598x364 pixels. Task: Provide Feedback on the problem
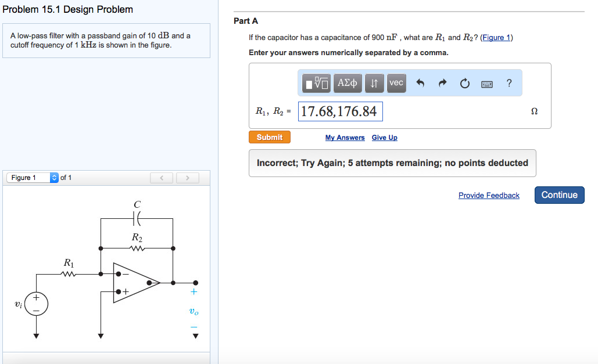coord(489,195)
